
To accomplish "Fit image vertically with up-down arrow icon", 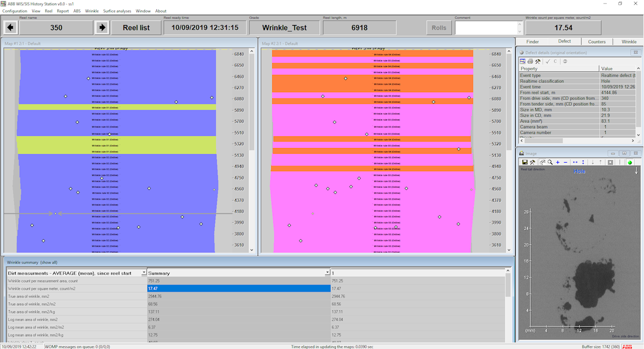I will (x=583, y=162).
